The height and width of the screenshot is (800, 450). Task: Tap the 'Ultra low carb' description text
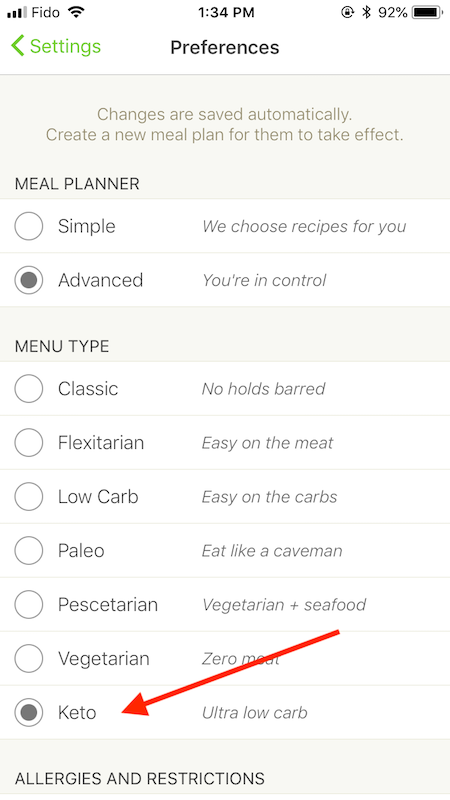255,713
